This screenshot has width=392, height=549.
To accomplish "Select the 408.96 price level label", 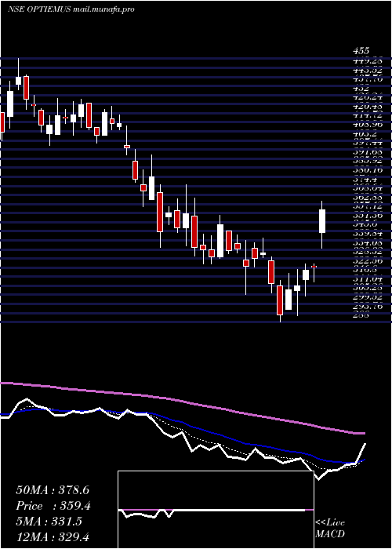I will (368, 124).
